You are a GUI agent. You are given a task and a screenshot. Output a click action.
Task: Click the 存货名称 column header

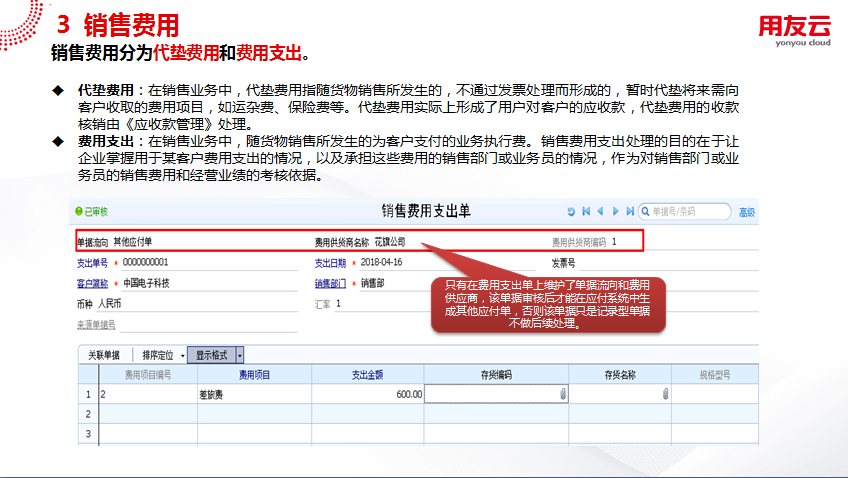[x=620, y=375]
